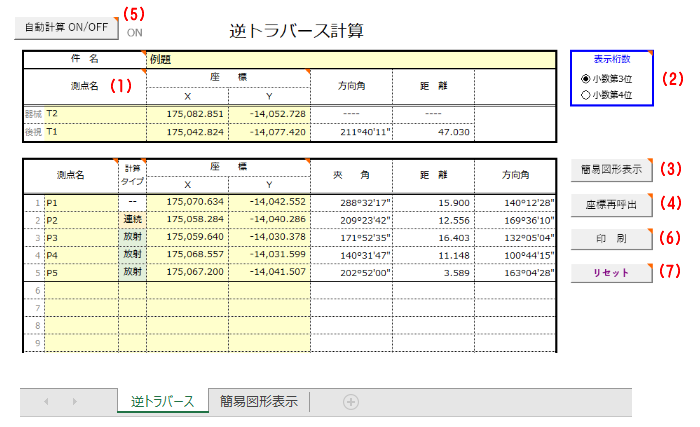Click the purple リセット button
The width and height of the screenshot is (700, 427).
pyautogui.click(x=610, y=272)
